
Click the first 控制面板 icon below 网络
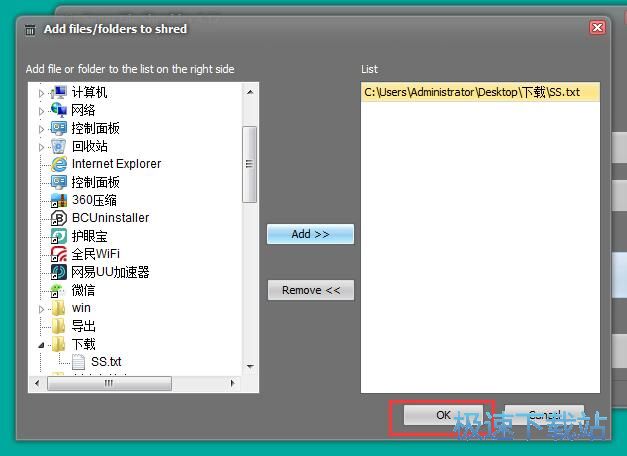(59, 128)
